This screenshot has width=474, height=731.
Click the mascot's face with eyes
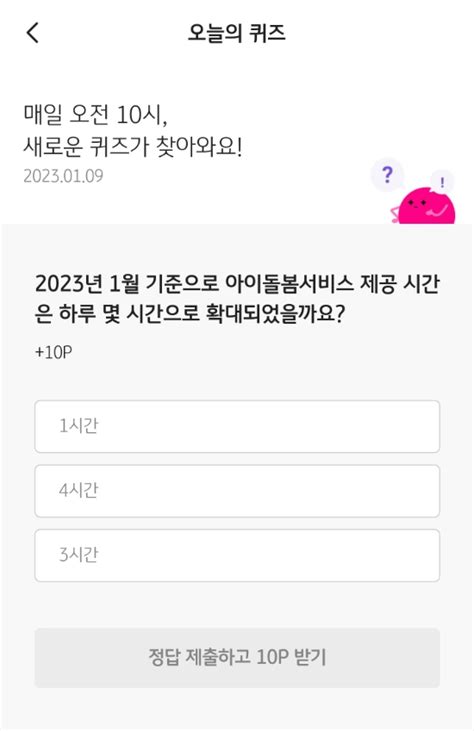pos(417,203)
